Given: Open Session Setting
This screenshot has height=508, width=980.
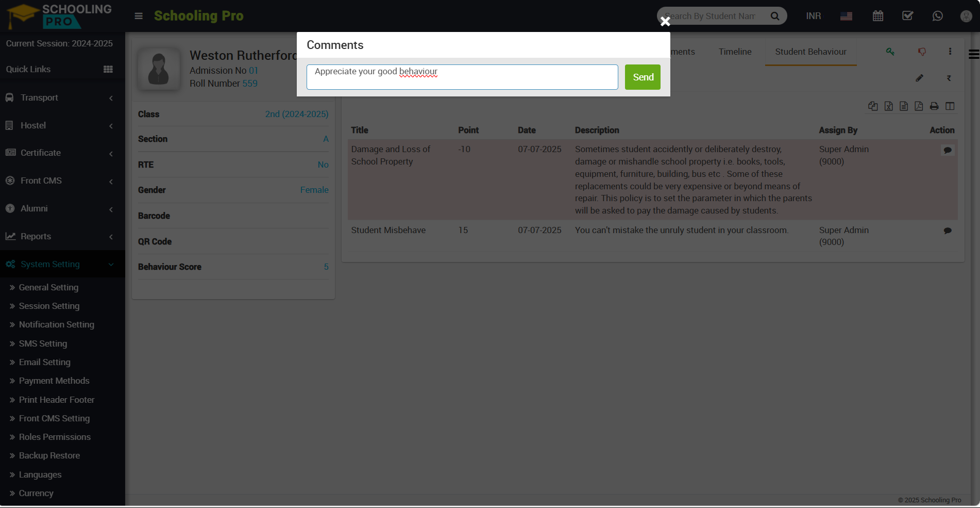Looking at the screenshot, I should 49,306.
